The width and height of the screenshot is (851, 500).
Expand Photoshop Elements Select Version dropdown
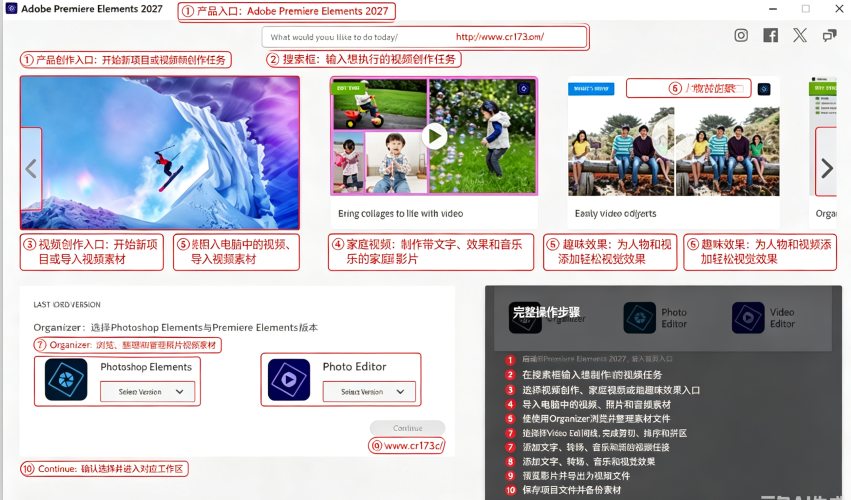coord(147,391)
